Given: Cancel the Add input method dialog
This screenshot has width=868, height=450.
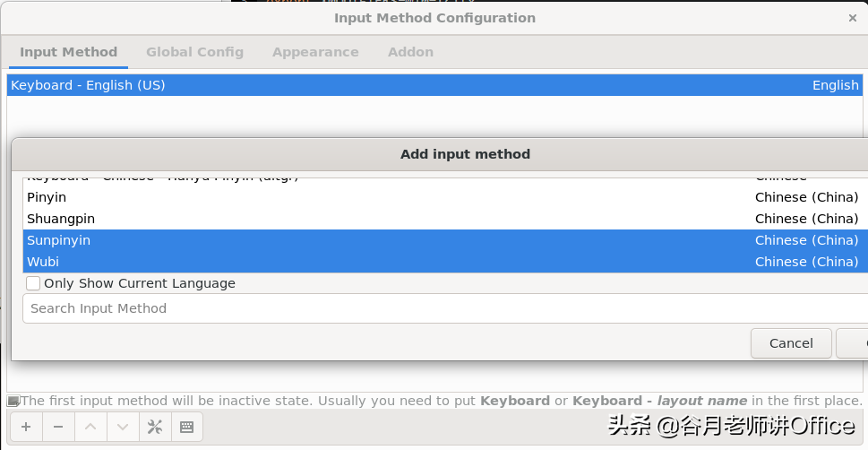Looking at the screenshot, I should click(791, 343).
